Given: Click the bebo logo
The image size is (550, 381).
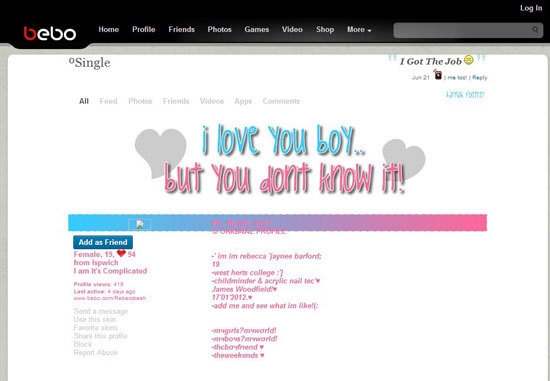Looking at the screenshot, I should (50, 33).
